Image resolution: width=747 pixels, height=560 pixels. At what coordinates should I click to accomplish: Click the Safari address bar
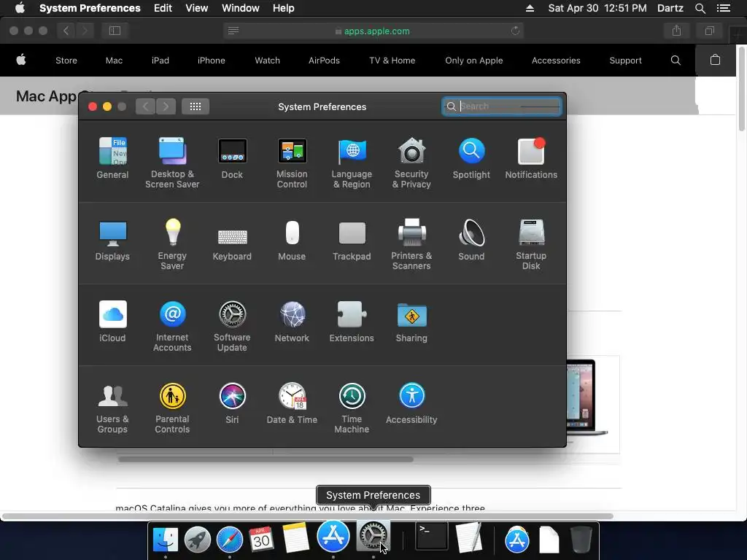click(373, 31)
